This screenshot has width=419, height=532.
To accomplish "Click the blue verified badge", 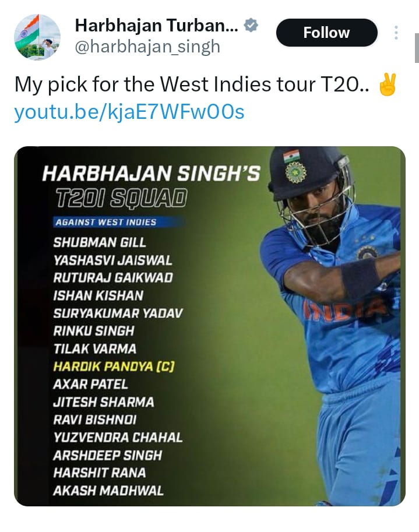I will [x=251, y=26].
